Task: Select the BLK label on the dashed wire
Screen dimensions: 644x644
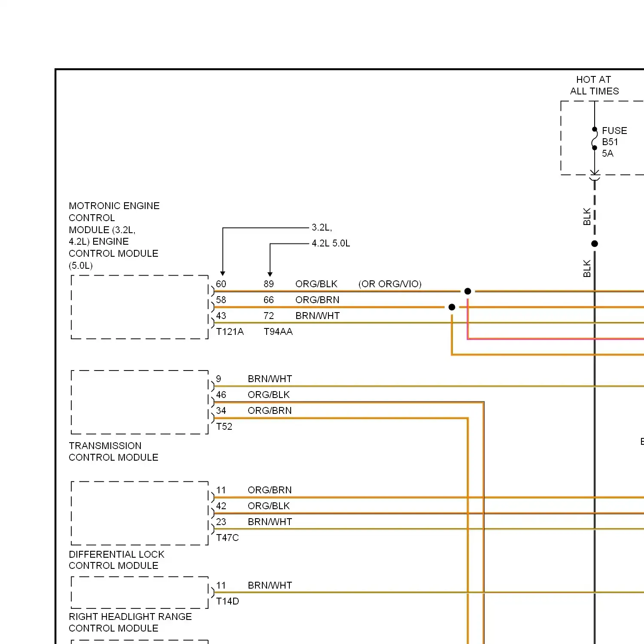Action: click(587, 217)
